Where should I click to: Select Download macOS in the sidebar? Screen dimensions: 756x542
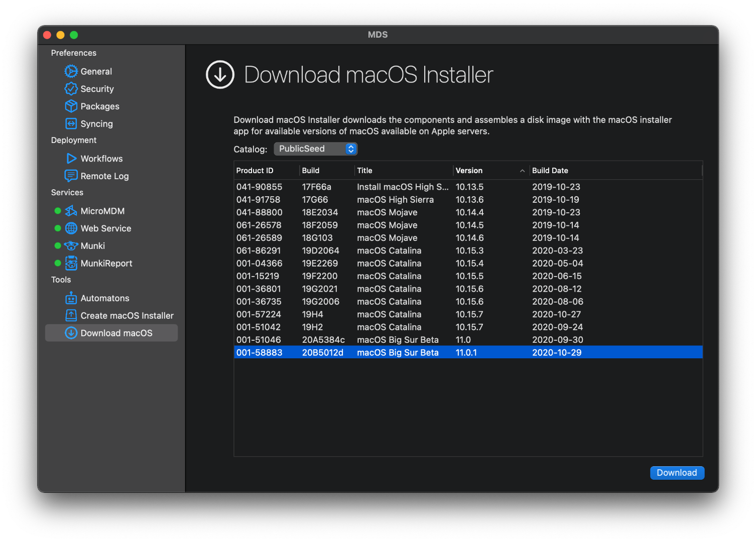click(x=116, y=333)
